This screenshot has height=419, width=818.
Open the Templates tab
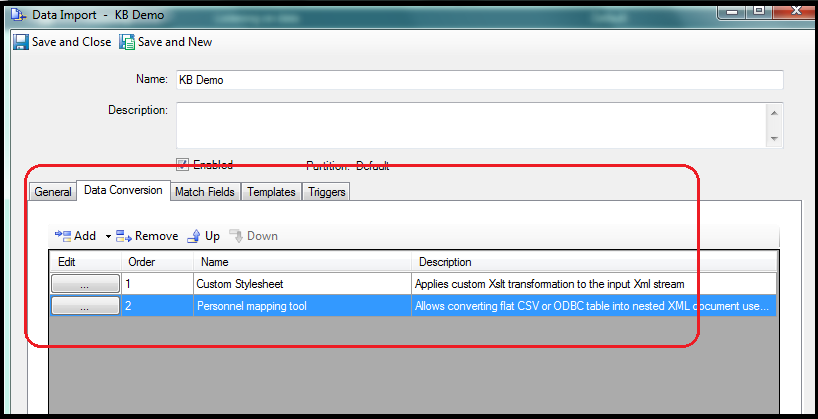click(271, 192)
